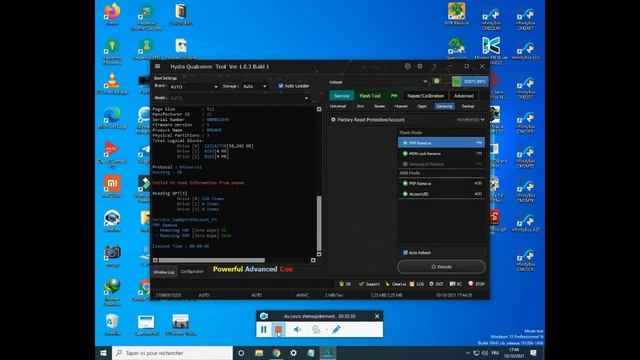Open Google Chrome from the taskbar
This screenshot has height=360, width=640.
[x=276, y=353]
